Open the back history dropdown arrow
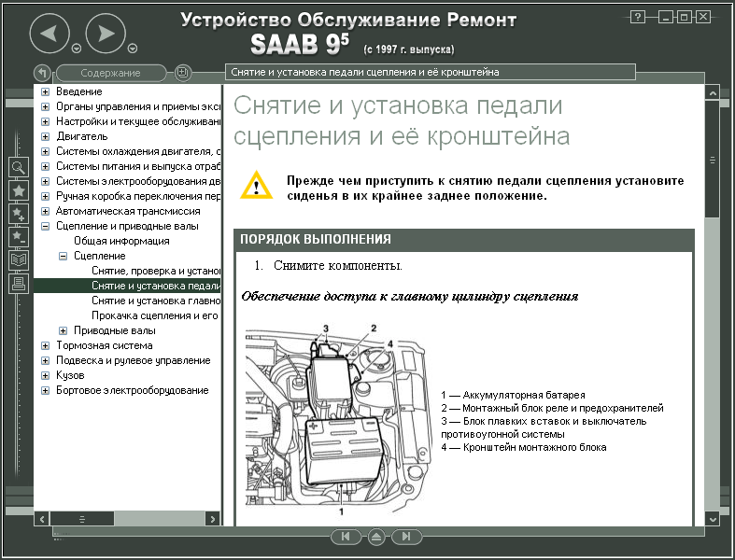735x560 pixels. pyautogui.click(x=77, y=49)
